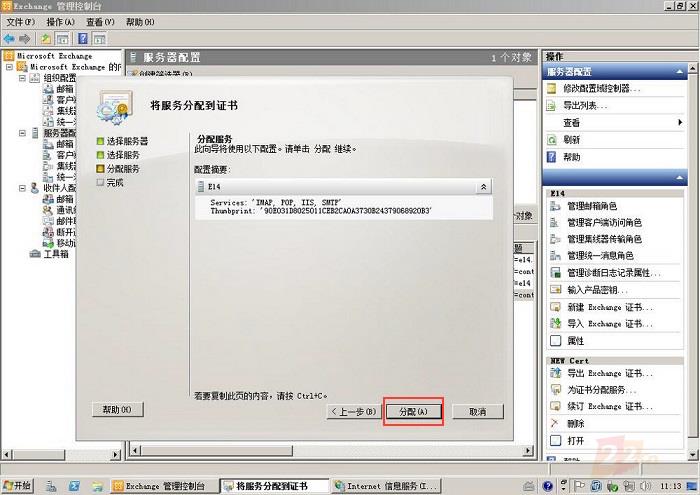Click the Services line in summary
Viewport: 700px width, 495px height.
[276, 203]
